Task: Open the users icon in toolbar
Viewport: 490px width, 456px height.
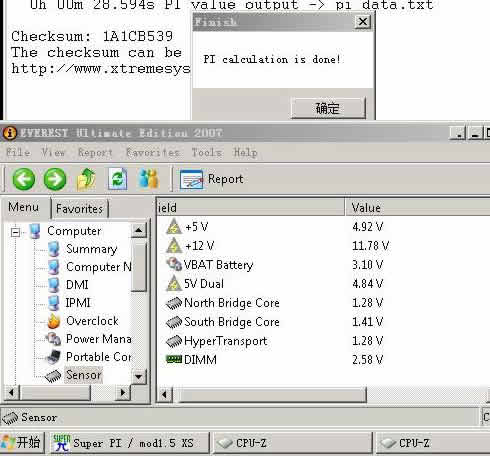Action: pos(148,179)
